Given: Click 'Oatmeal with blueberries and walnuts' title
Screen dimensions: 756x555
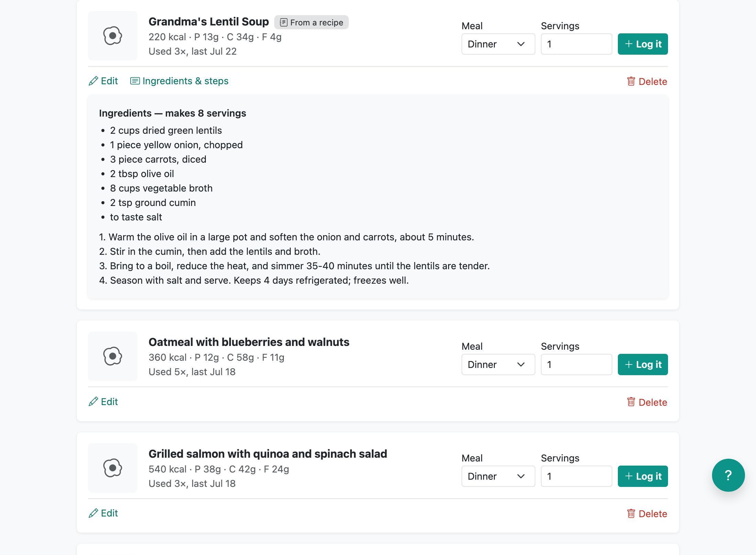Looking at the screenshot, I should point(249,342).
